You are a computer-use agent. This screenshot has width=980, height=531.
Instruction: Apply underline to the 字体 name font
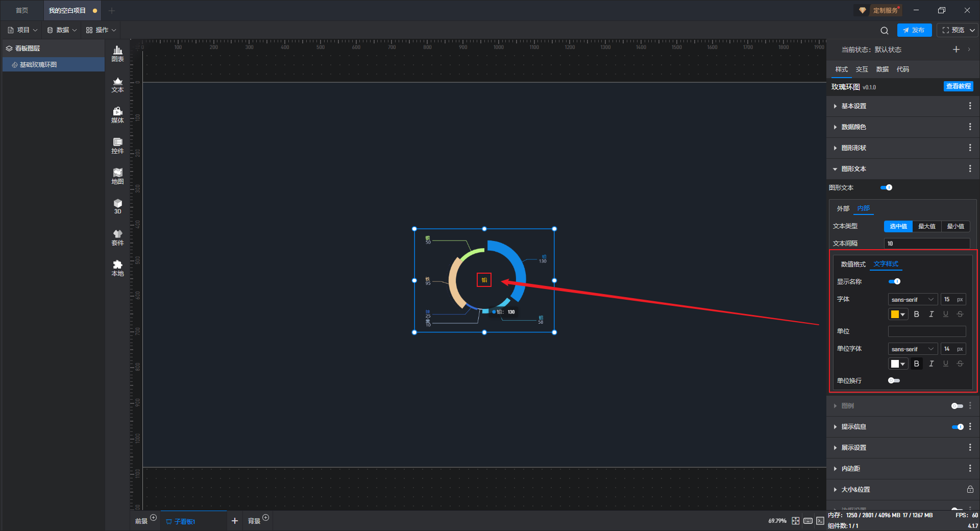pos(946,314)
